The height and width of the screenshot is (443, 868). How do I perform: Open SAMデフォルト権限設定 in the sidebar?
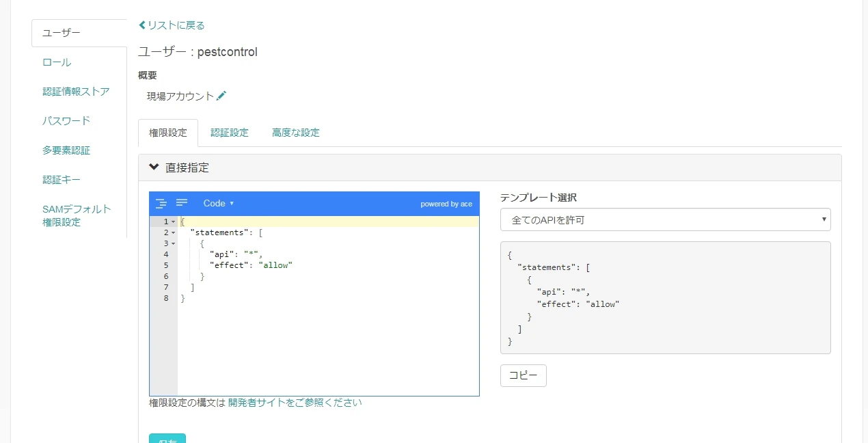[x=77, y=215]
